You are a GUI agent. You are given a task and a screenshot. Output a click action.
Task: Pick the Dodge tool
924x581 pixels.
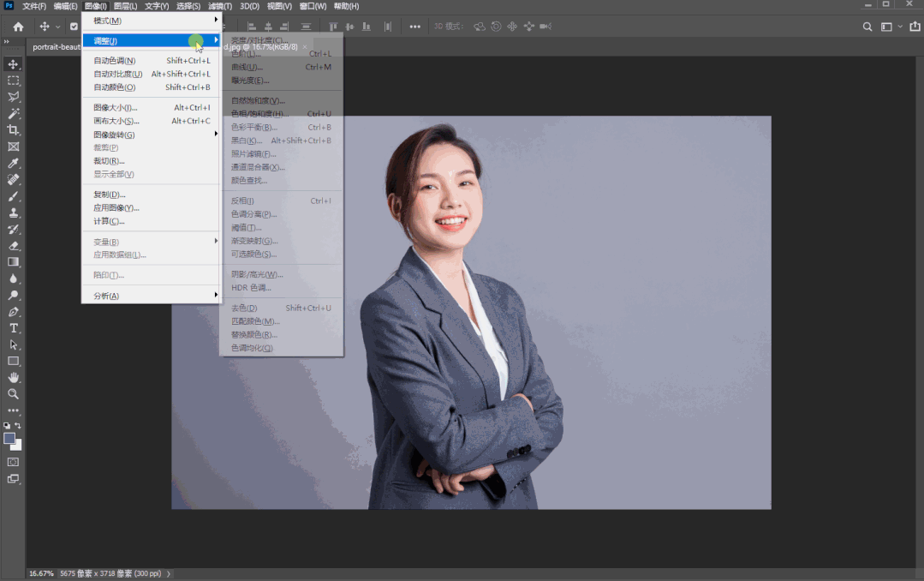click(x=13, y=295)
